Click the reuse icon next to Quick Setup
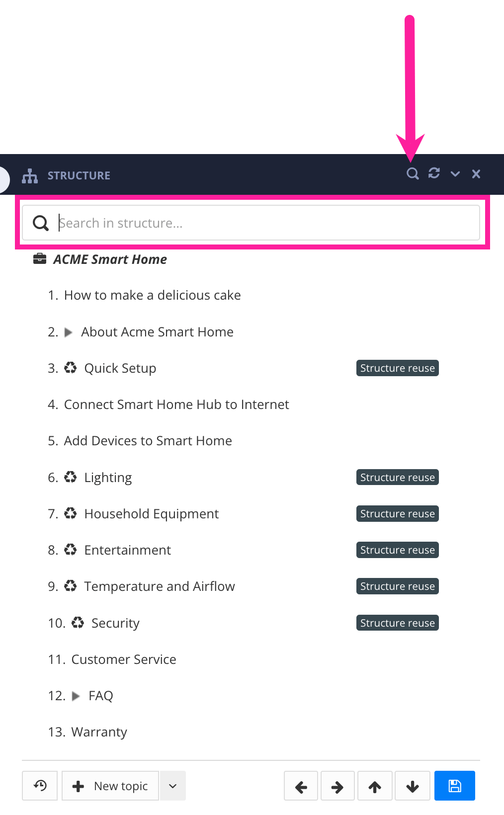 pyautogui.click(x=71, y=368)
